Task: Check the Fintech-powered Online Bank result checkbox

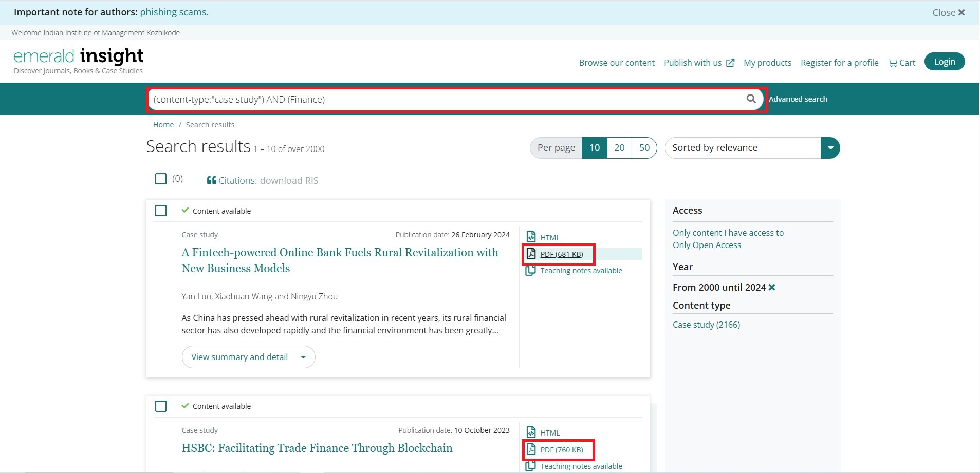Action: [161, 211]
